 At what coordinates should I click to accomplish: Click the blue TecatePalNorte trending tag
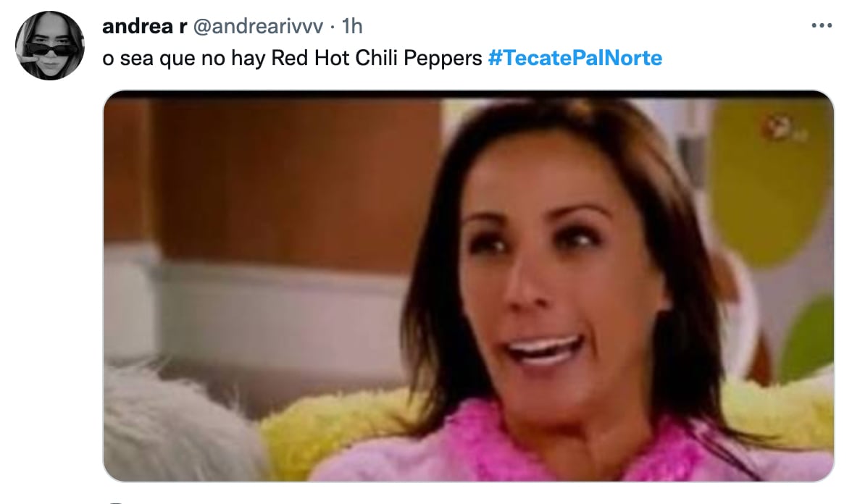click(575, 58)
